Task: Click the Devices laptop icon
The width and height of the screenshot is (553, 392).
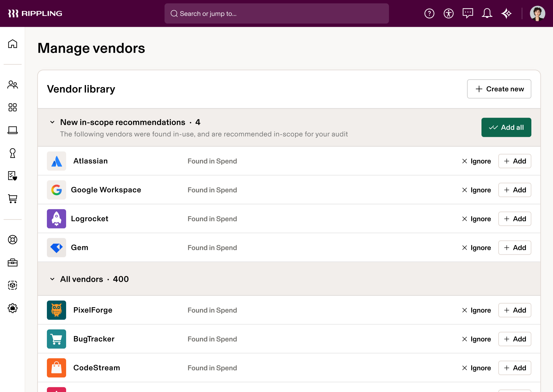Action: [x=13, y=130]
